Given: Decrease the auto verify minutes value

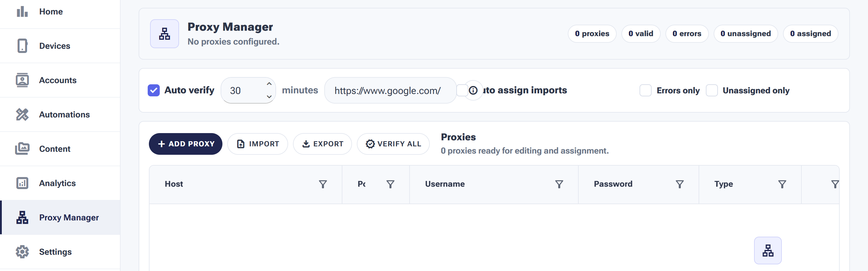Looking at the screenshot, I should 269,97.
